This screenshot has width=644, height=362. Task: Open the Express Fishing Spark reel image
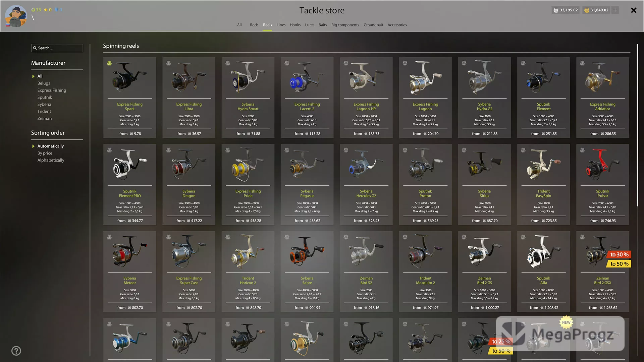click(129, 77)
